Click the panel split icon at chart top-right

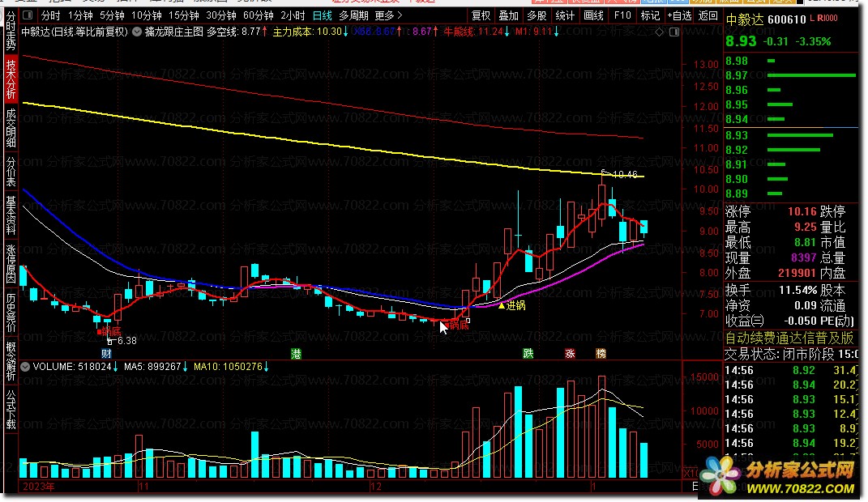(674, 32)
